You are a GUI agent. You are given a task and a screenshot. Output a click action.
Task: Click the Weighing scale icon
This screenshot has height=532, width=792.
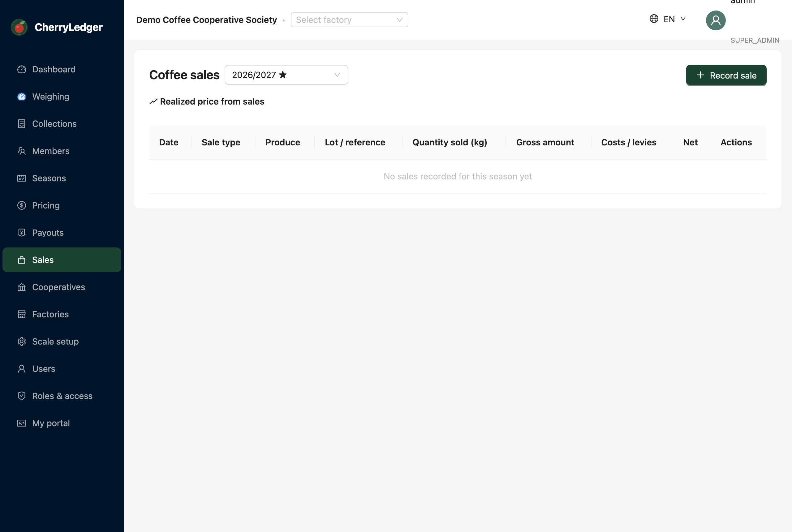(22, 97)
